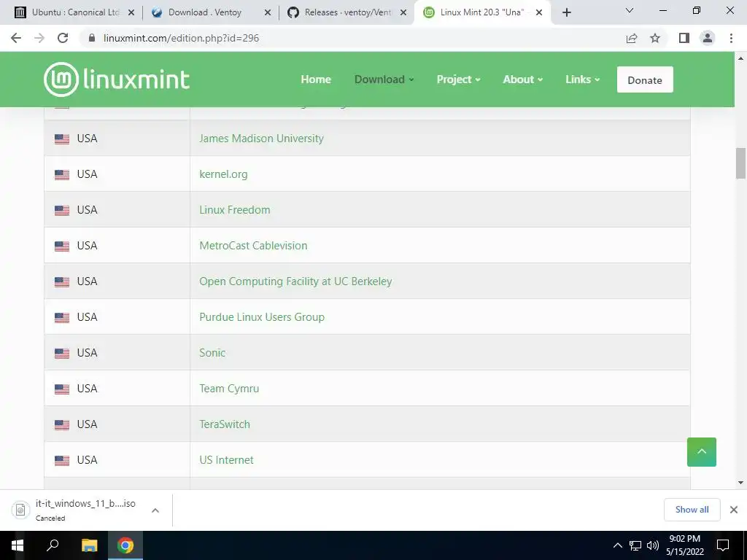Open options arrow for canceled iso download
Viewport: 747px width, 560px height.
tap(155, 510)
